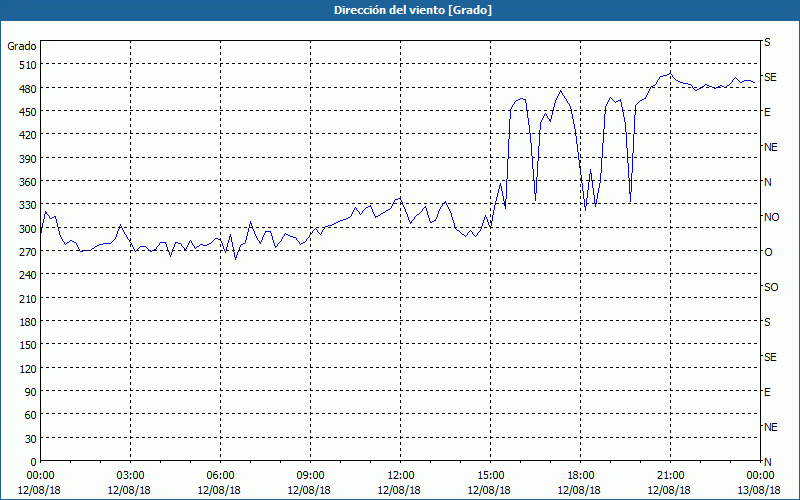
Task: Click the y-axis value 450
Action: coord(29,112)
